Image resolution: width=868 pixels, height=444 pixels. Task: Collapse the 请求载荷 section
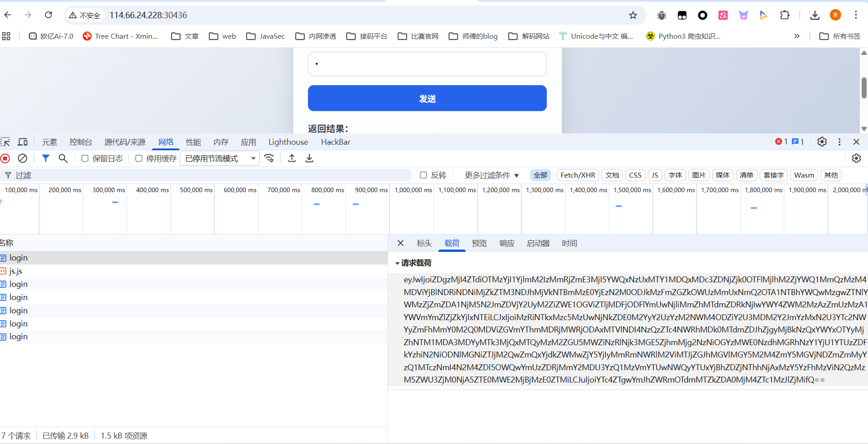click(397, 263)
